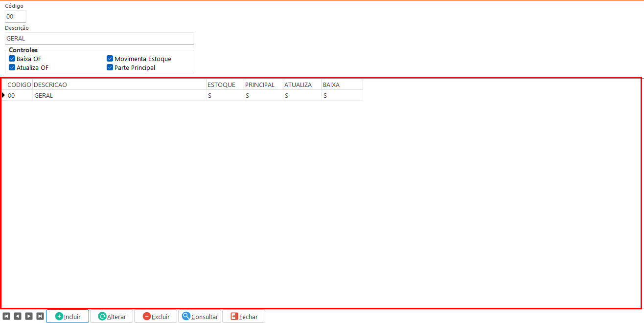The image size is (644, 323).
Task: Sort by the CODIGO column header
Action: [x=19, y=85]
